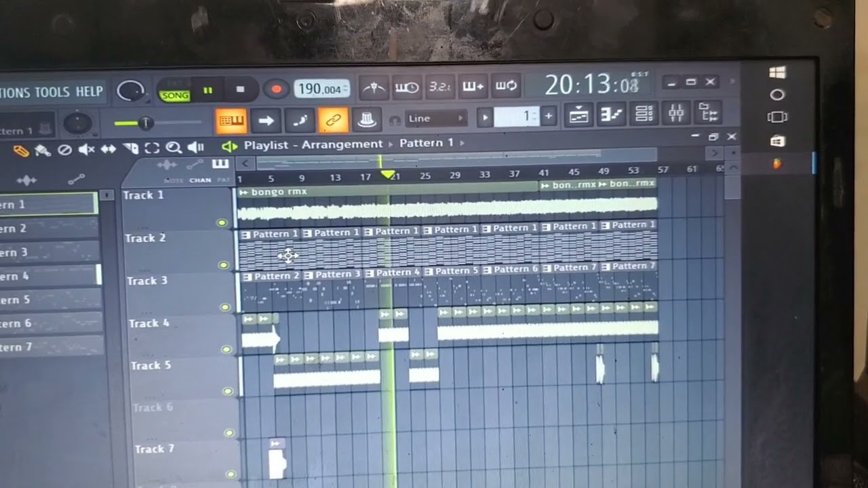Adjust the master pitch knob beside the menus
The width and height of the screenshot is (868, 488).
(x=130, y=91)
